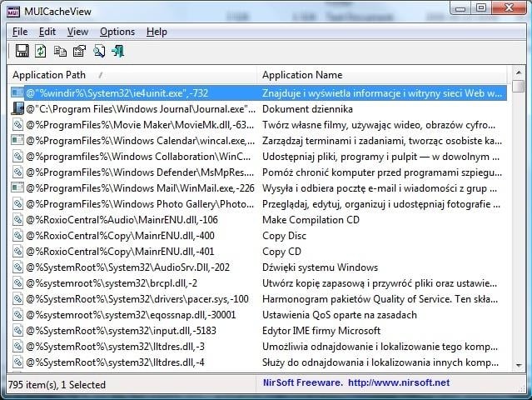Click the icon of the brcpl.dll row
This screenshot has height=400, width=532.
click(17, 282)
